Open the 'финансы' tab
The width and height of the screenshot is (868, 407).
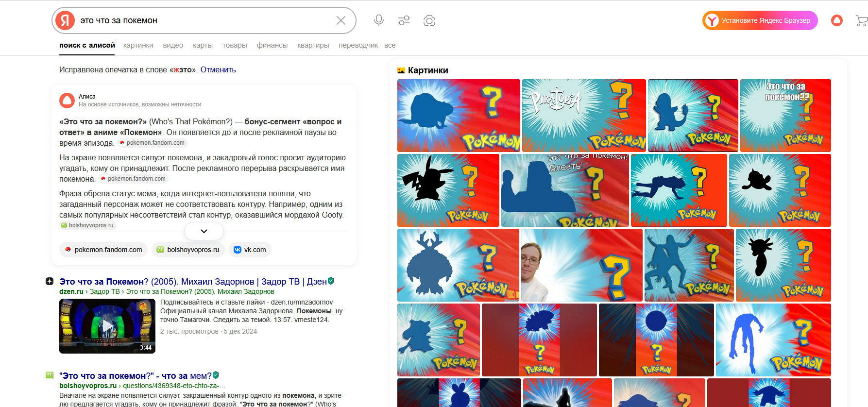[272, 45]
